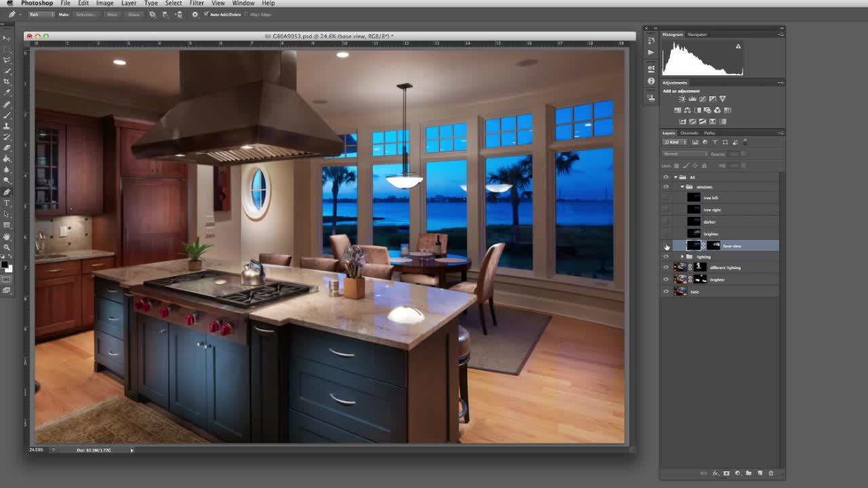This screenshot has height=488, width=868.
Task: Collapse the 'windows' layer group
Action: coord(682,187)
